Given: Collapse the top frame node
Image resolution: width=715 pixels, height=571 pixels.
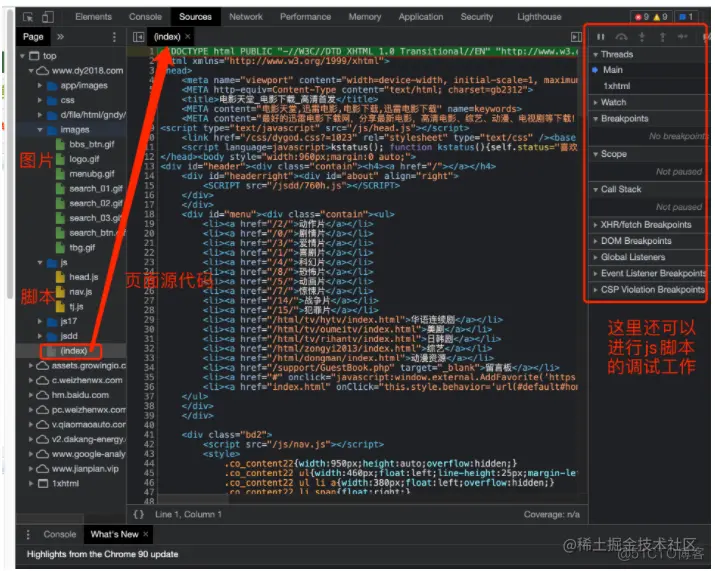Looking at the screenshot, I should (x=22, y=56).
